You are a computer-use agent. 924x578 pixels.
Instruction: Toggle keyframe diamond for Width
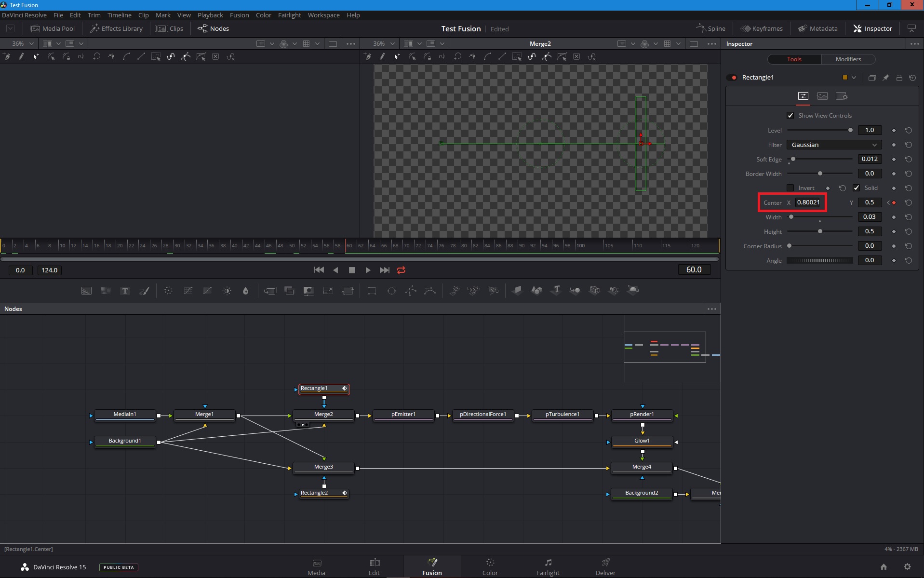pyautogui.click(x=894, y=217)
